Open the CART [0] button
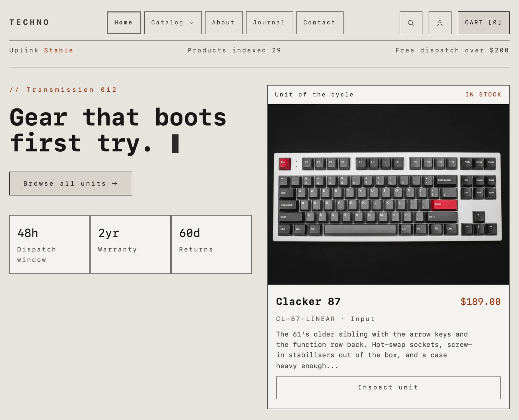The image size is (519, 420). coord(484,23)
